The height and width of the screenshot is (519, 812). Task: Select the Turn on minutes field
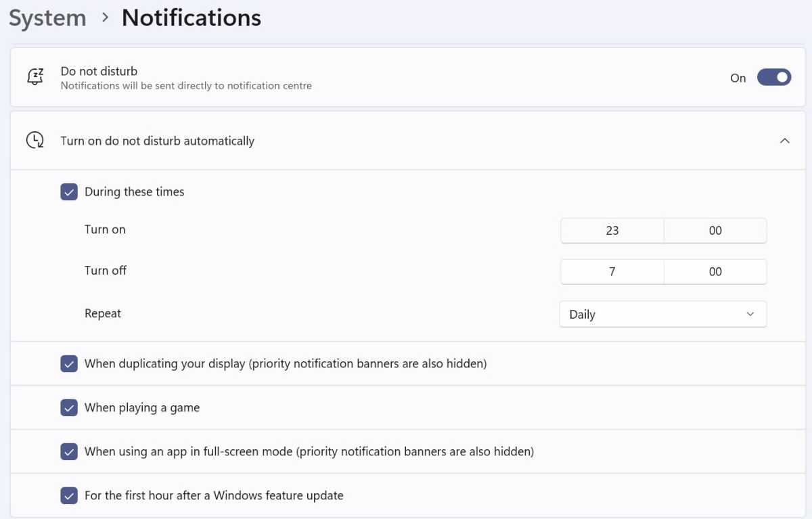pyautogui.click(x=715, y=231)
